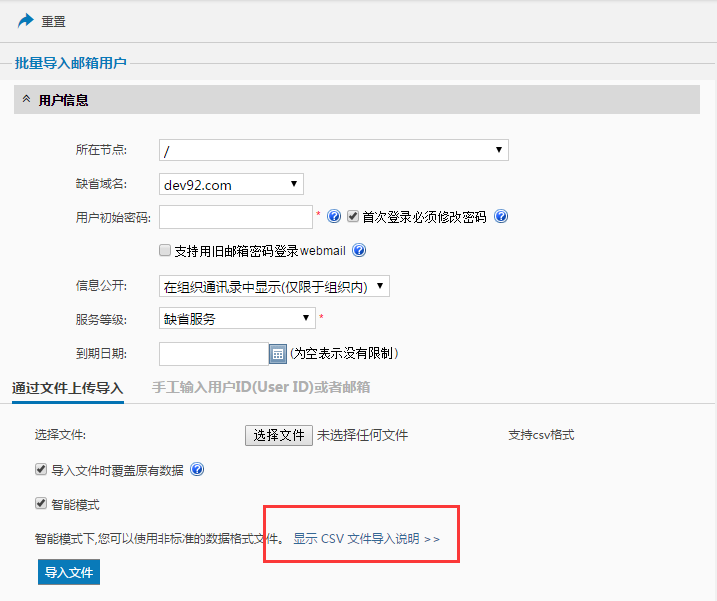Open 显示 CSV 文件导入说明 link
This screenshot has width=717, height=601.
tap(366, 538)
